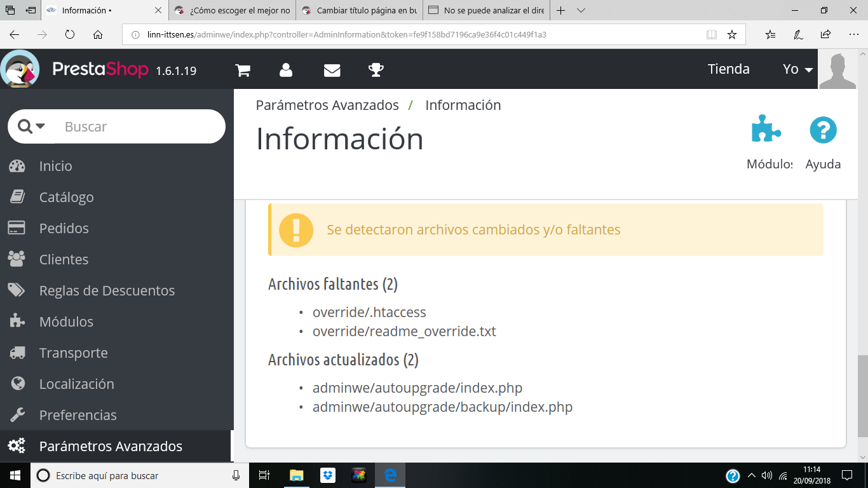Image resolution: width=868 pixels, height=488 pixels.
Task: Click the override/readme_override.txt entry
Action: [x=404, y=332]
